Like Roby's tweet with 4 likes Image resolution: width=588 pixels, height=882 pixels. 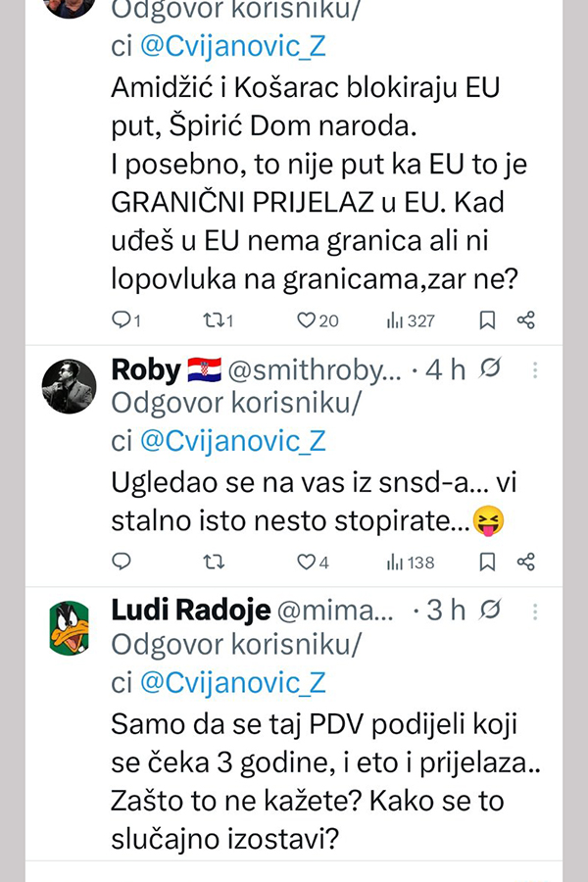point(306,562)
